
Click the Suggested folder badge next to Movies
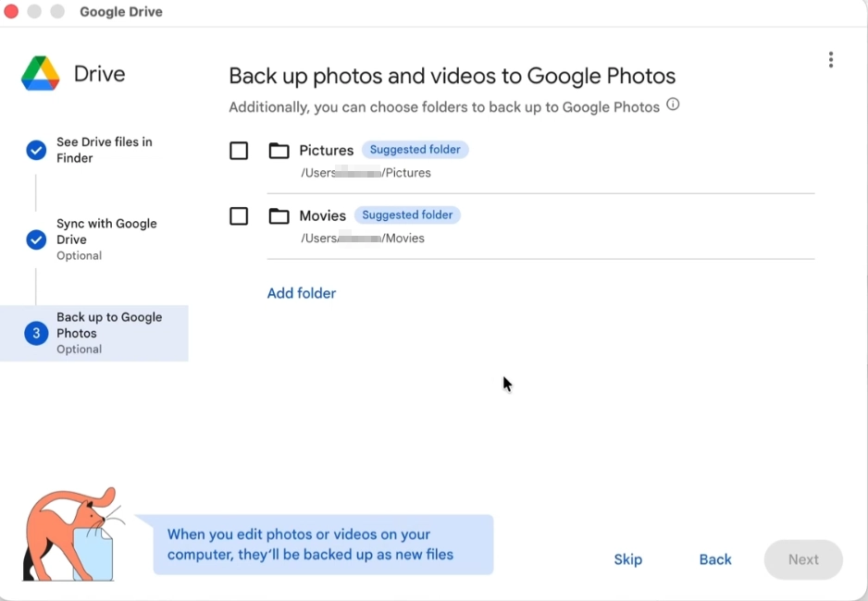[x=407, y=215]
